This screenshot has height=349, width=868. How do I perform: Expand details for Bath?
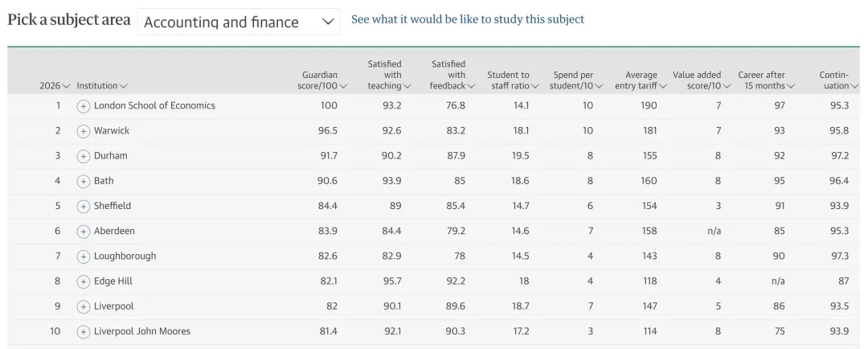click(84, 181)
